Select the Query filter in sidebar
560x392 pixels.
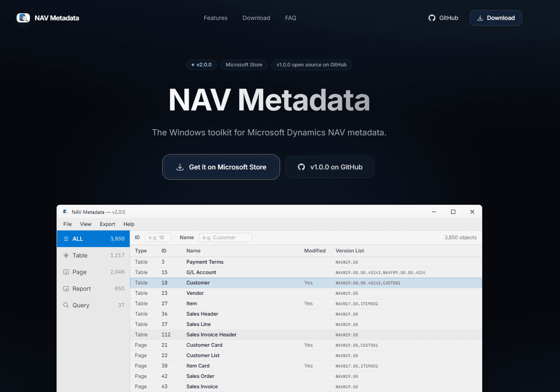93,305
